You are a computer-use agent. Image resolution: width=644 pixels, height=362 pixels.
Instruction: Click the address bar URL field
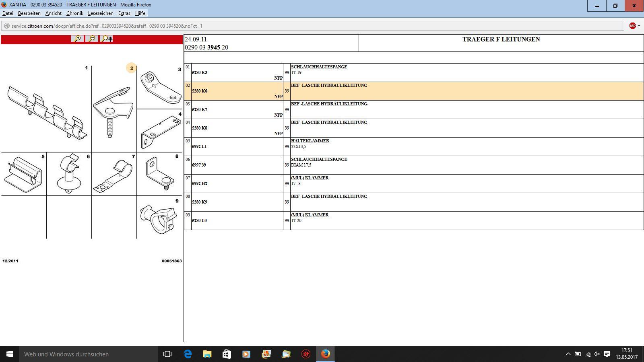coord(313,26)
